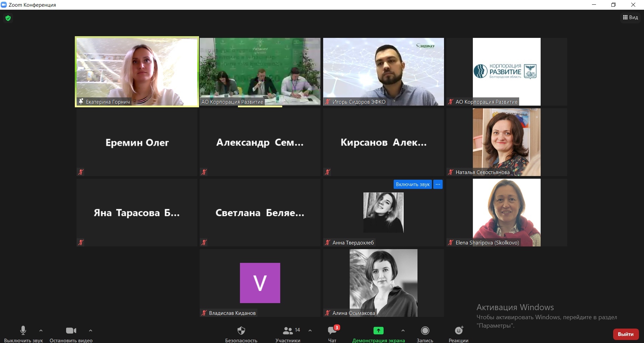Select Екатерина Горнич video tile
Screen dimensions: 644x343
coord(137,71)
